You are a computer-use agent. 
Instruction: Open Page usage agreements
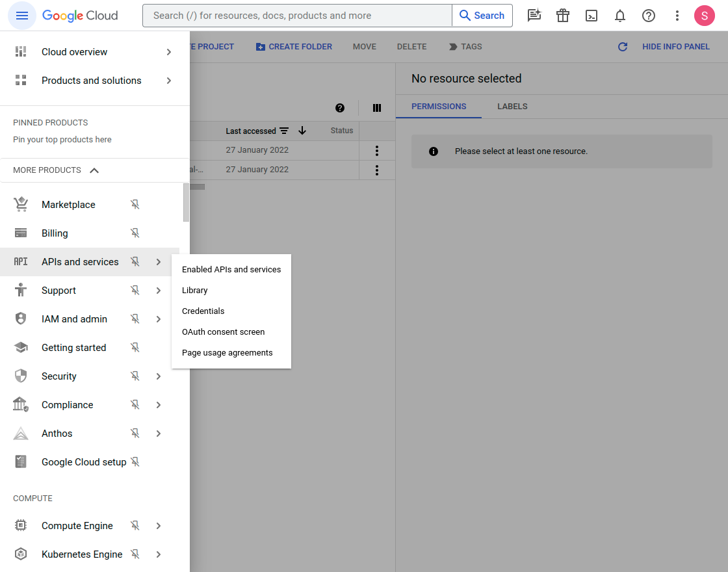[231, 353]
